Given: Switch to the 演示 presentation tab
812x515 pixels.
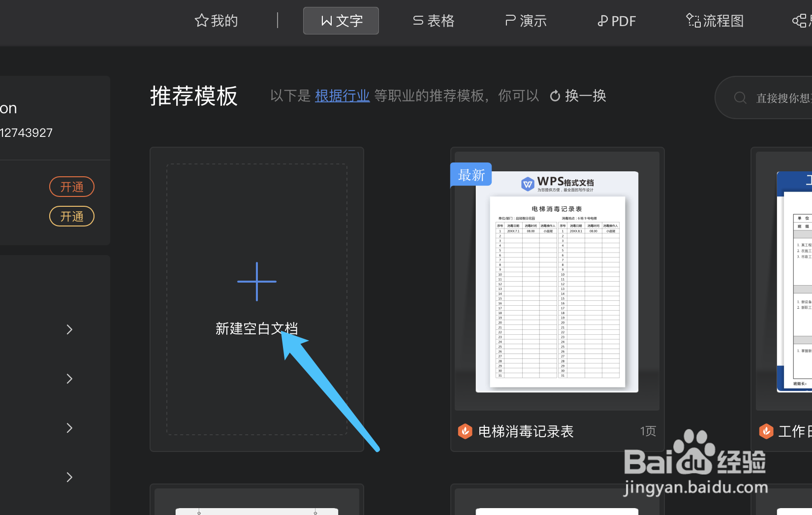Looking at the screenshot, I should (526, 21).
